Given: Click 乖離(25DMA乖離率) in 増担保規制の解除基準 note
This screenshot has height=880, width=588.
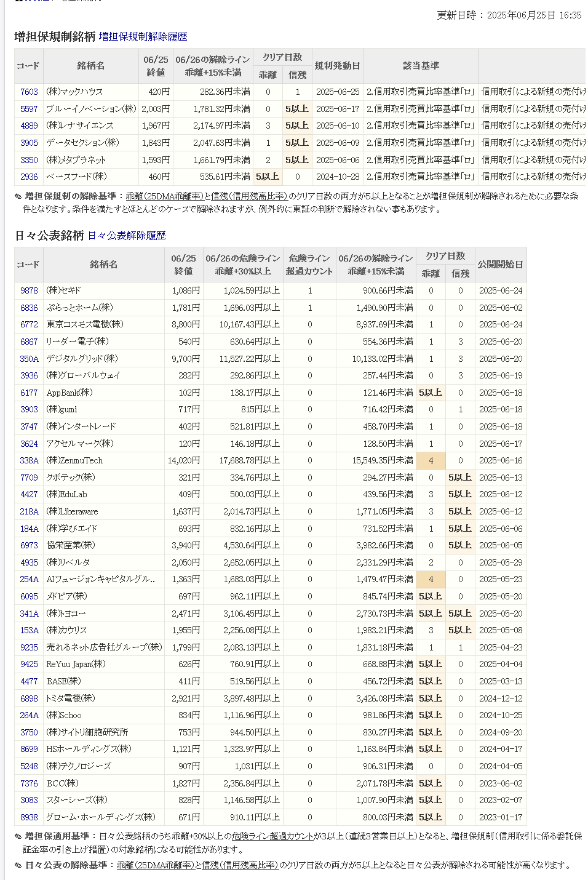Looking at the screenshot, I should click(x=164, y=196).
